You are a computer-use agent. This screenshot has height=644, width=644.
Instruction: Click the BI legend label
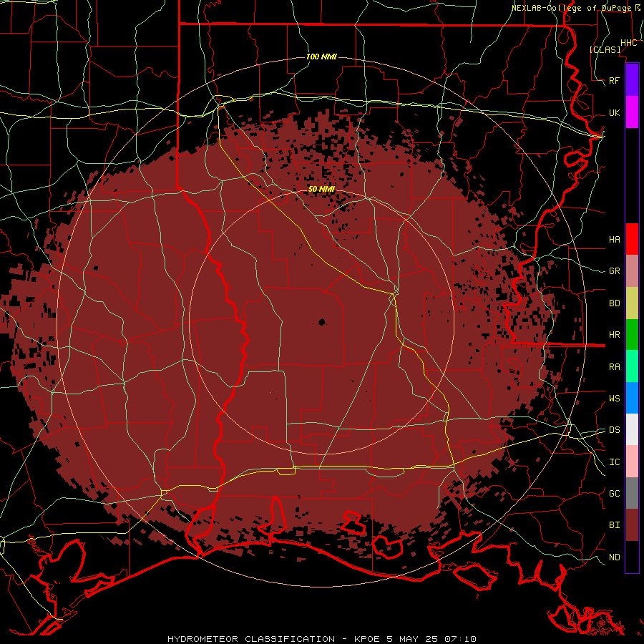(614, 525)
